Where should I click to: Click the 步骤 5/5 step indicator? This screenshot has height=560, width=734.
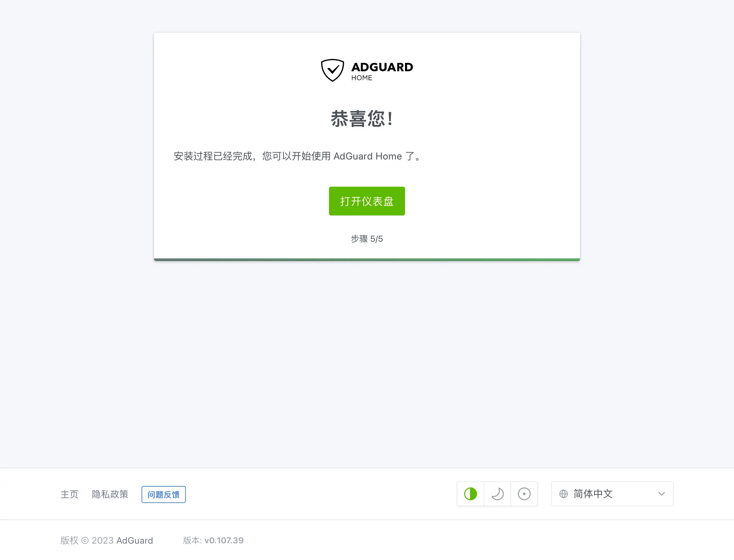tap(366, 239)
